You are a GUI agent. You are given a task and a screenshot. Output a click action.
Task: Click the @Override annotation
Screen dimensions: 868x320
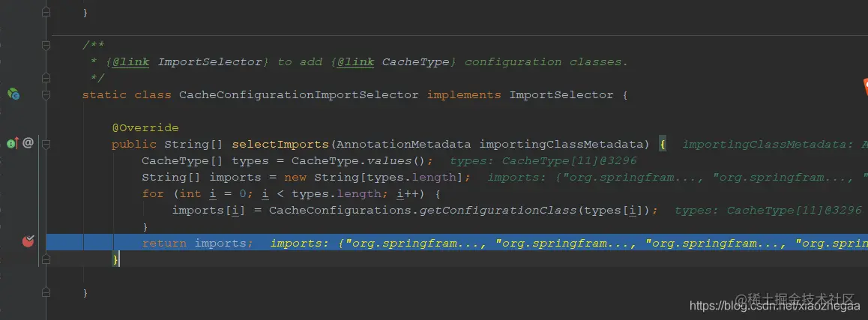[x=145, y=128]
